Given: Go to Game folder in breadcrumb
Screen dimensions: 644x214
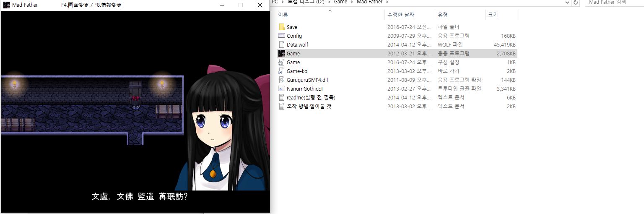Looking at the screenshot, I should pos(340,2).
